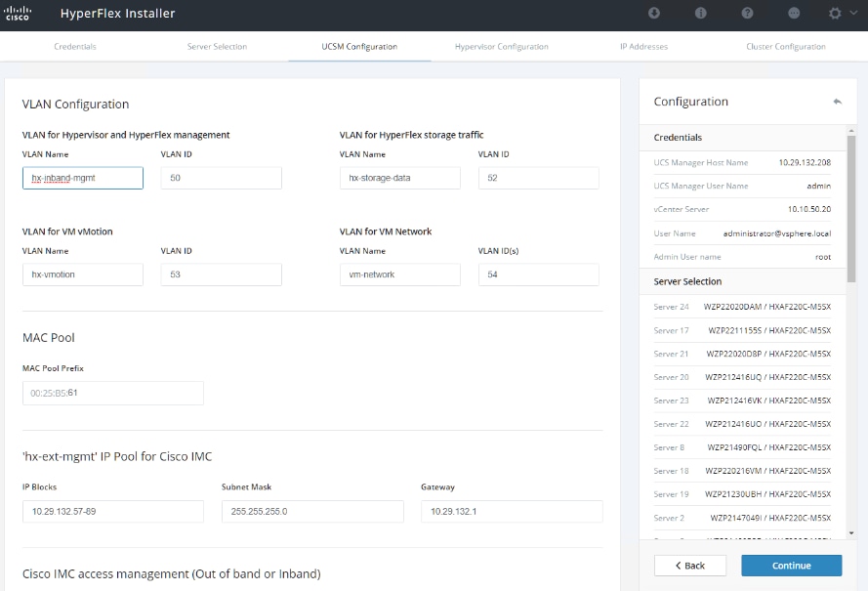Viewport: 868px width, 591px height.
Task: Select the Server 8 row WZP21490FQL
Action: 742,447
